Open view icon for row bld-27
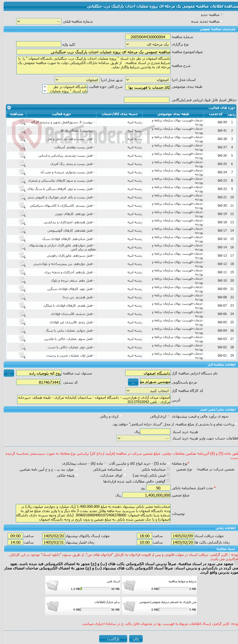The image size is (238, 644). (22, 147)
